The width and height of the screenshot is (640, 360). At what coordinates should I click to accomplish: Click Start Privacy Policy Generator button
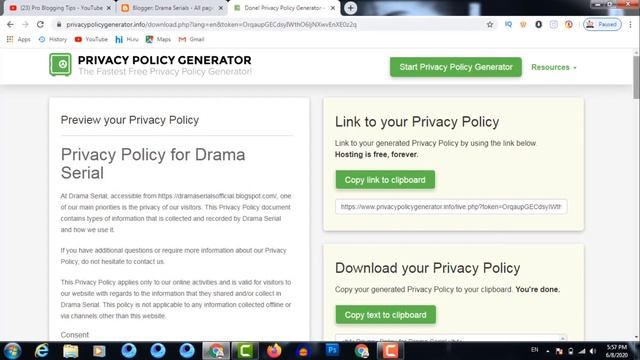tap(456, 67)
